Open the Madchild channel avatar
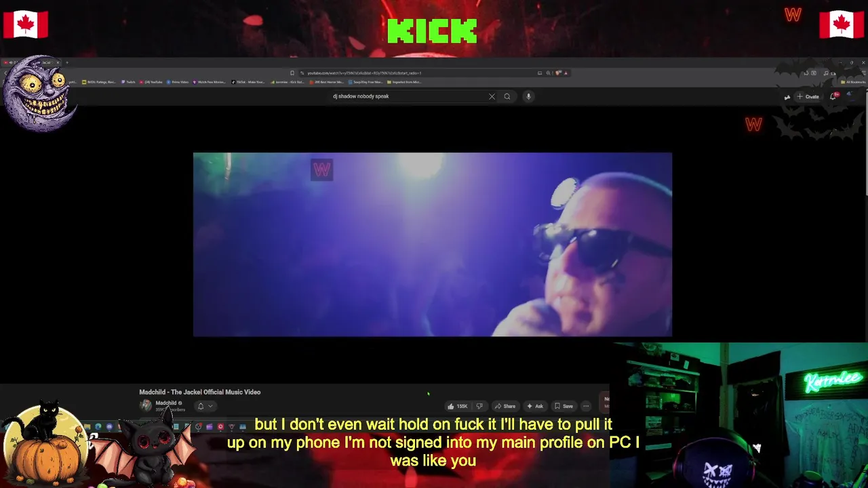The height and width of the screenshot is (488, 868). (x=145, y=405)
